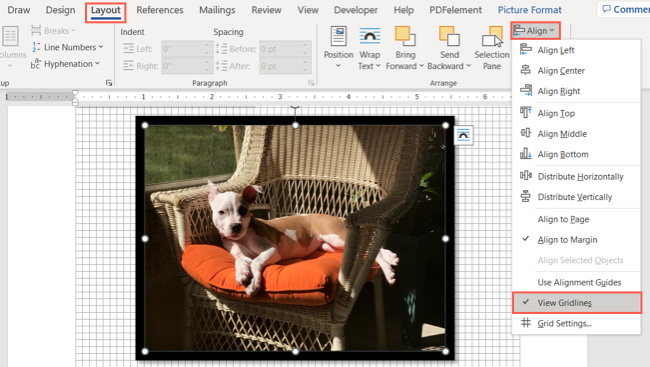Image resolution: width=650 pixels, height=367 pixels.
Task: Open the Wrap Text options icon
Action: point(369,36)
